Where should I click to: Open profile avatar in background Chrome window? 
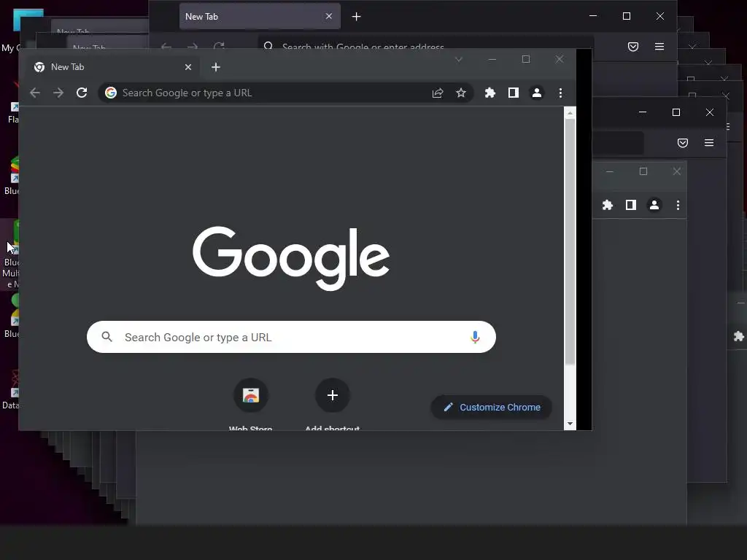coord(654,205)
